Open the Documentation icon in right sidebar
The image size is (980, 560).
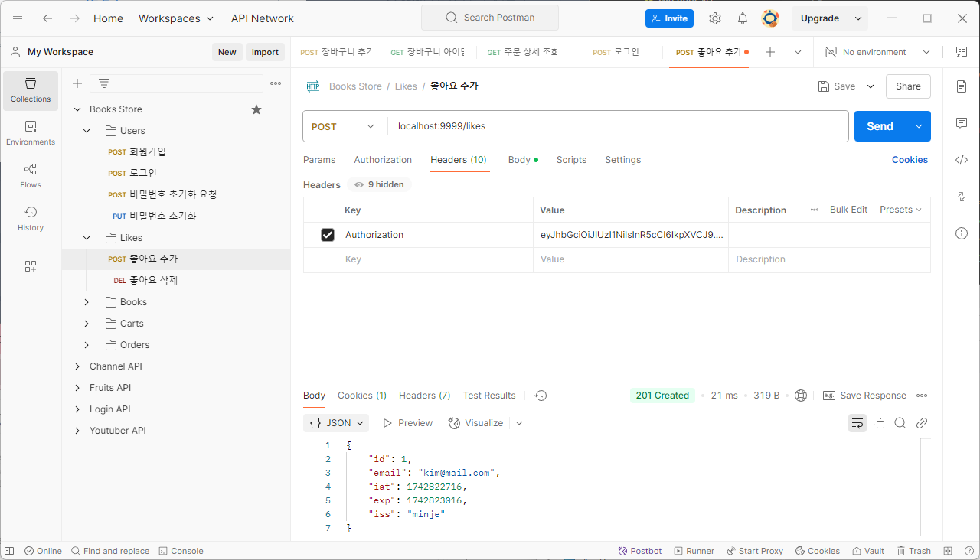pyautogui.click(x=962, y=86)
